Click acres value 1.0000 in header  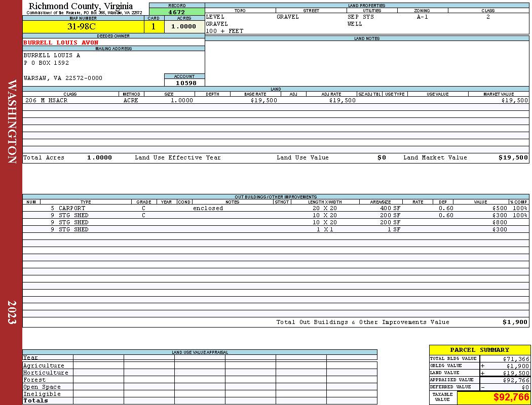click(184, 26)
